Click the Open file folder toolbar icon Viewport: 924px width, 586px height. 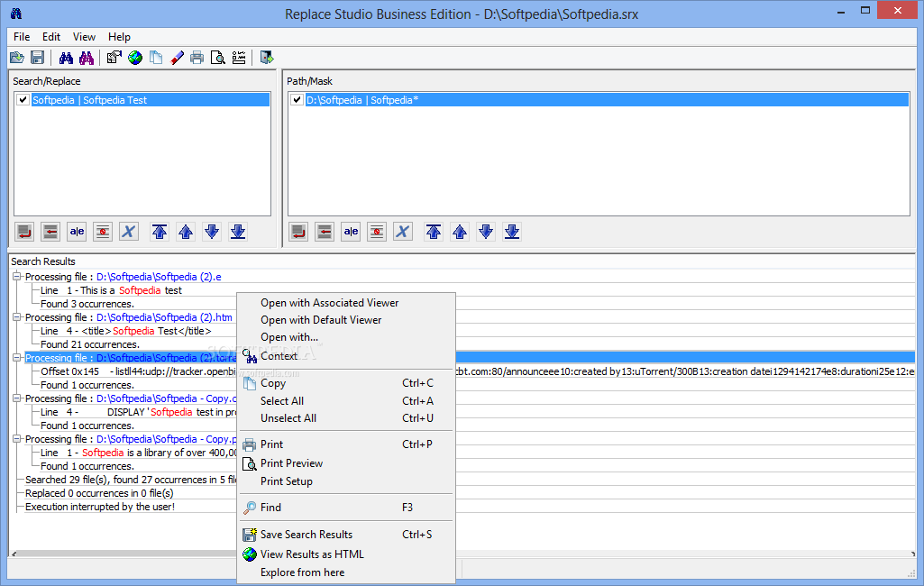[x=17, y=58]
